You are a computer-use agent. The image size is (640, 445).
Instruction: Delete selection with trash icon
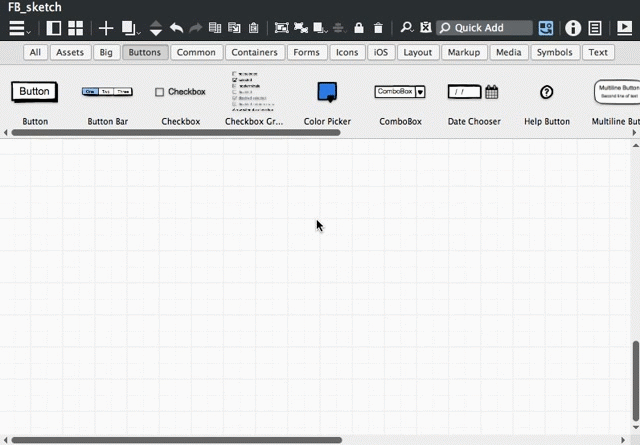(378, 28)
